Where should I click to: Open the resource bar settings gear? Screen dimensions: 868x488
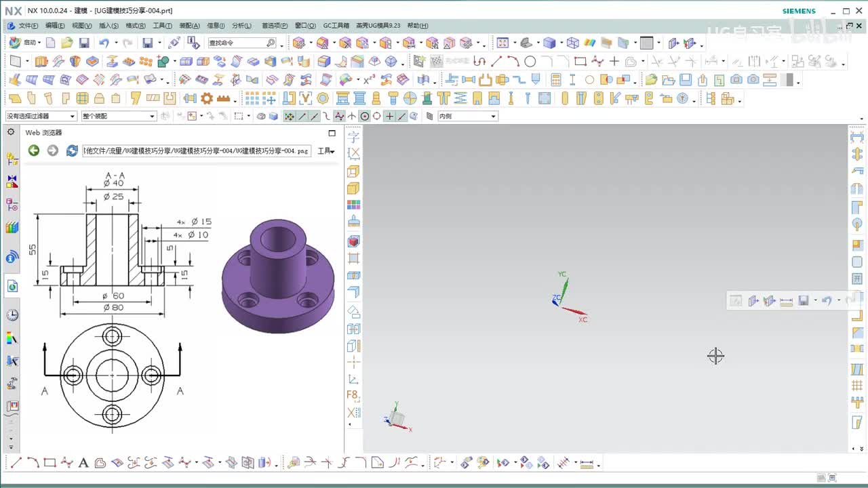point(11,131)
